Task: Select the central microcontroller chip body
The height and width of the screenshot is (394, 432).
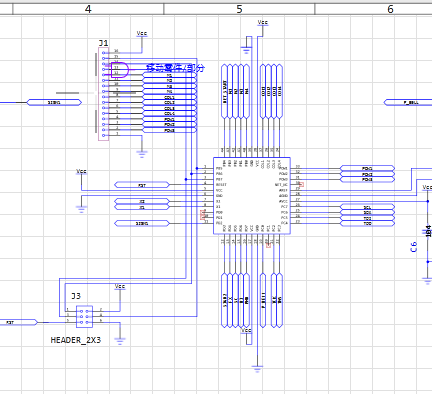Action: coord(252,196)
